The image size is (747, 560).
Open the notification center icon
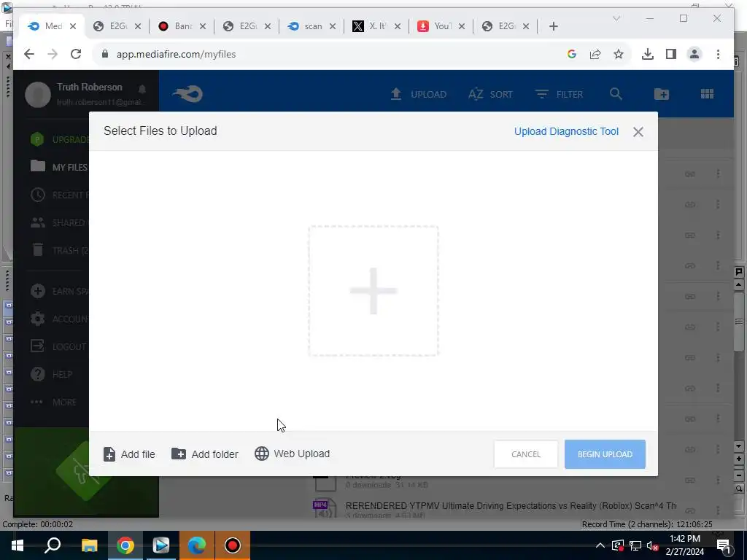723,545
